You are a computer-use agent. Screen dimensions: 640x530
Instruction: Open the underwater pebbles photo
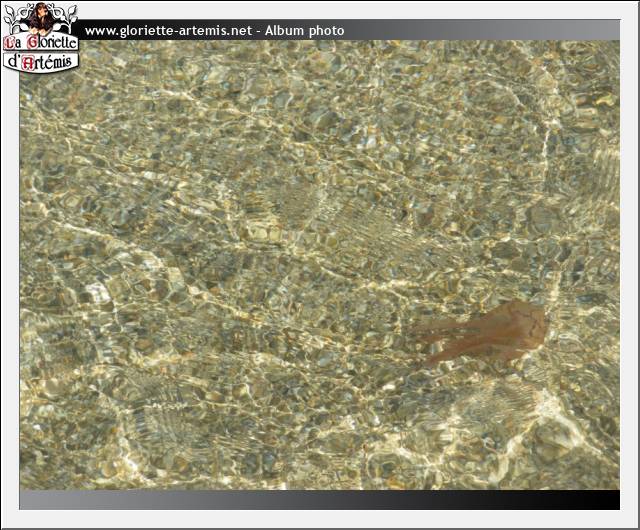point(320,265)
